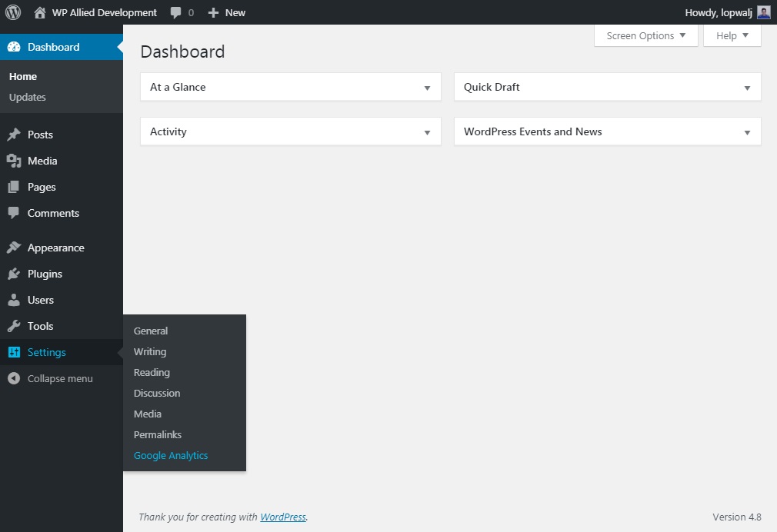Click the Posts pushpin icon
This screenshot has width=777, height=532.
14,135
